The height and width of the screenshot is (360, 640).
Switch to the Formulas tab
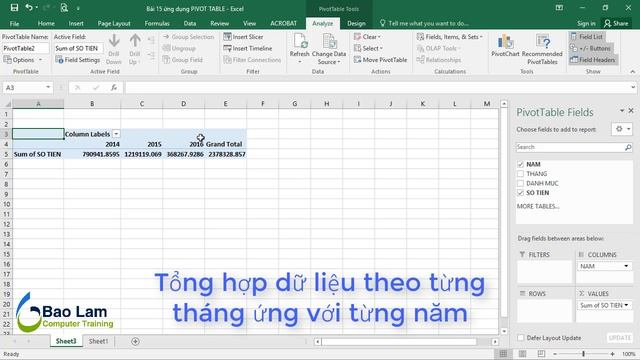pos(157,23)
